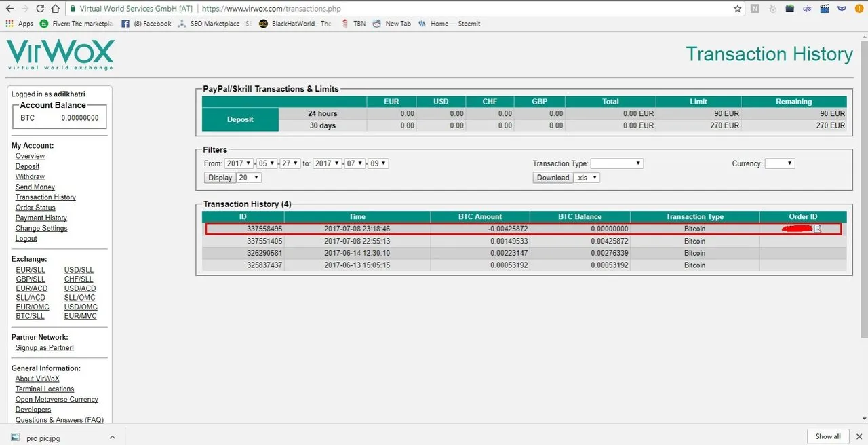Open the Withdraw link

[30, 176]
